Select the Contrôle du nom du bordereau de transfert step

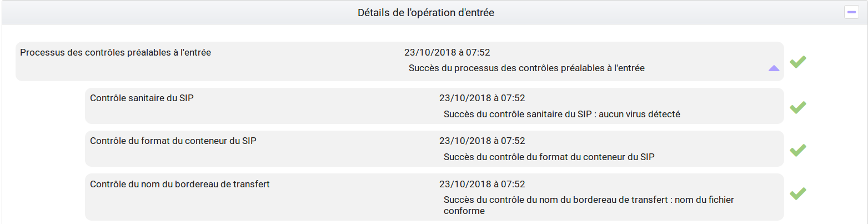coord(434,197)
